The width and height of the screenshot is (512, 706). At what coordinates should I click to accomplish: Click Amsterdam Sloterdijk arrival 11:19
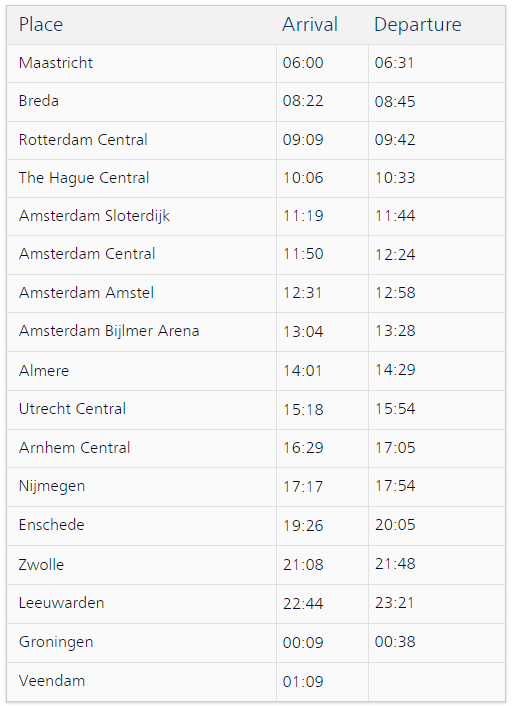click(x=303, y=216)
